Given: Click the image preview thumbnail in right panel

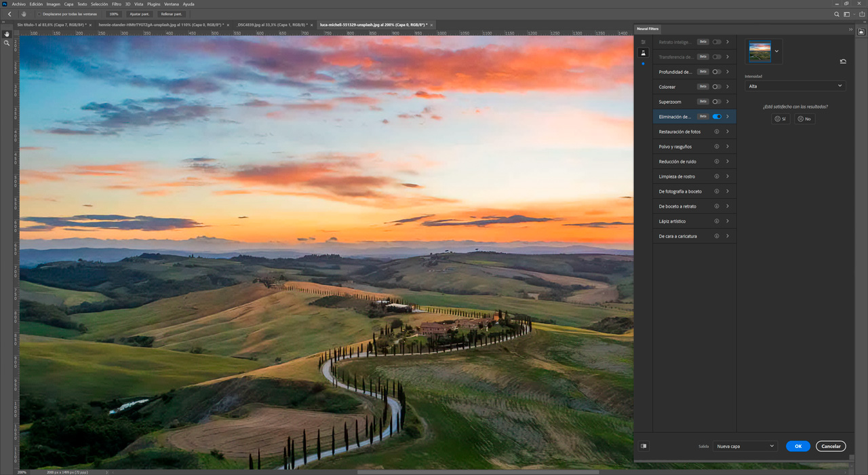Looking at the screenshot, I should click(x=759, y=51).
